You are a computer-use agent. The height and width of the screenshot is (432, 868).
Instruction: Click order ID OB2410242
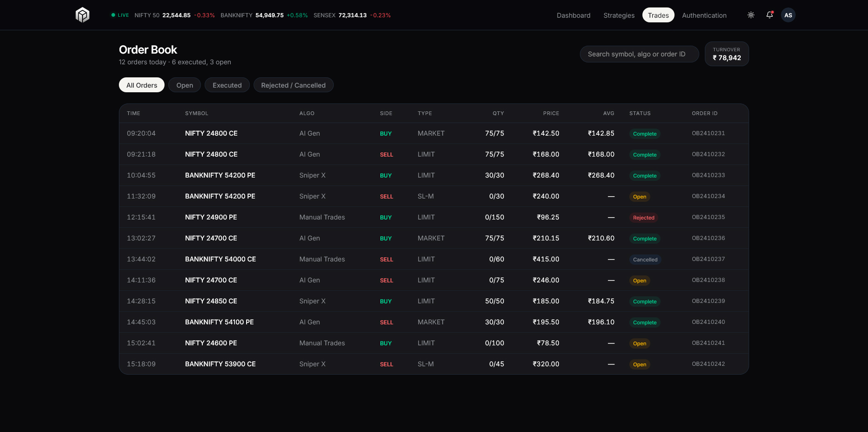(708, 364)
